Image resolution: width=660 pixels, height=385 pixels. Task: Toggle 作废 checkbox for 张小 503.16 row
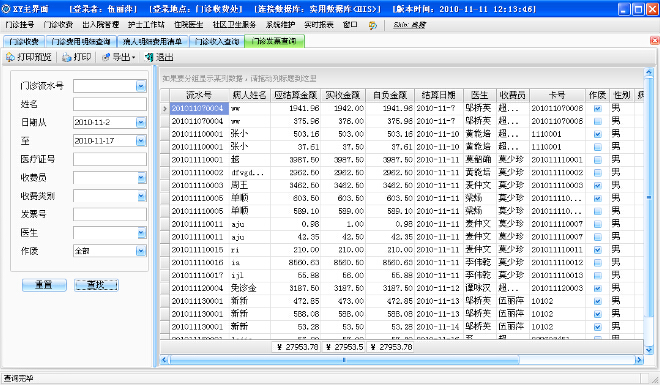point(597,134)
